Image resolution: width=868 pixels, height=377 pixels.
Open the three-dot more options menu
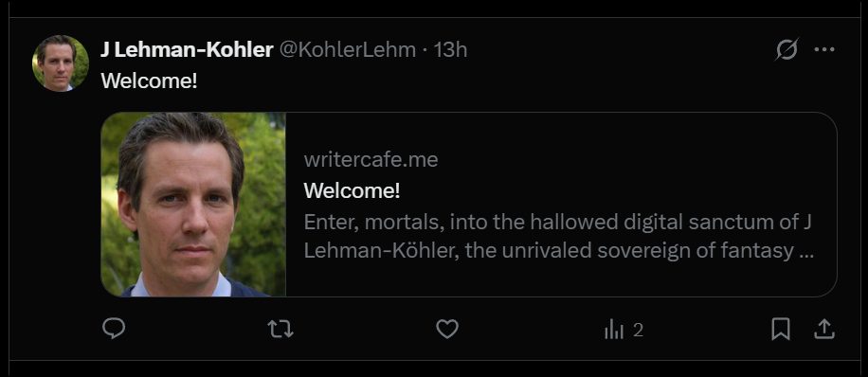(824, 50)
